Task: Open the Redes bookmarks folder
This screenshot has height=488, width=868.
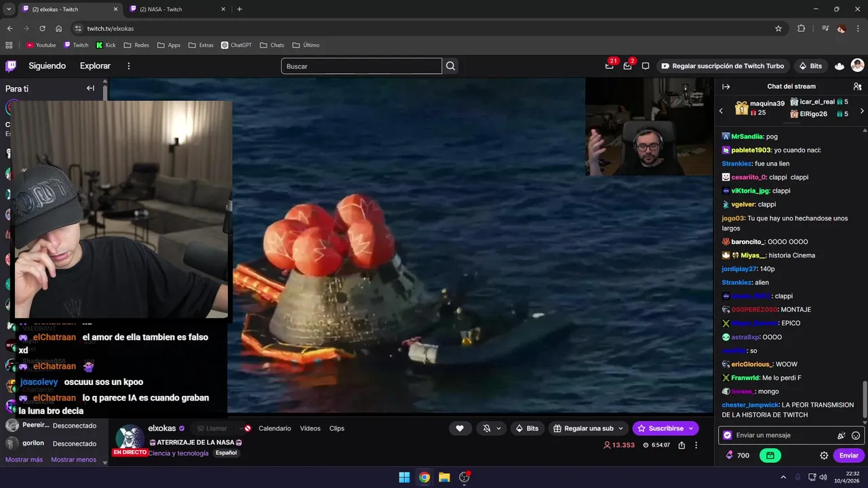Action: [x=136, y=45]
